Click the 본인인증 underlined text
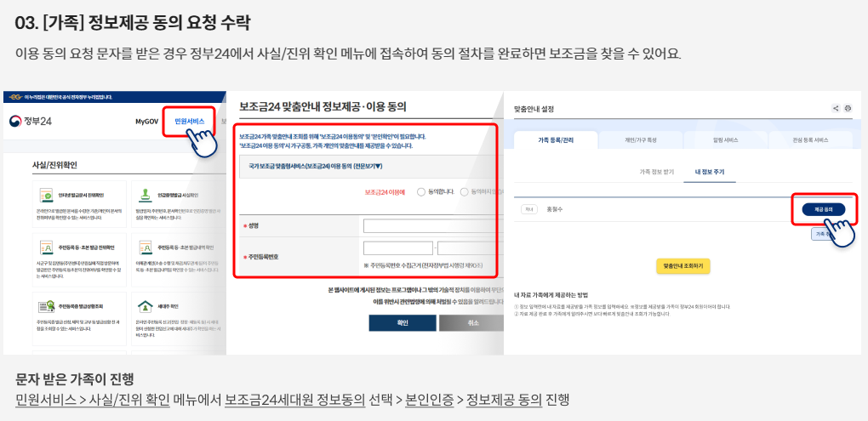The width and height of the screenshot is (868, 421). 430,400
